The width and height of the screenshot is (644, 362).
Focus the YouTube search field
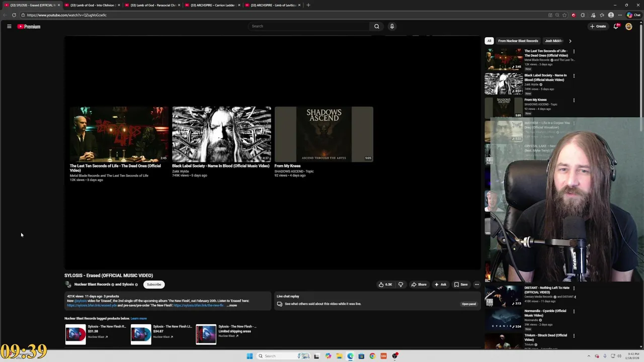click(309, 26)
